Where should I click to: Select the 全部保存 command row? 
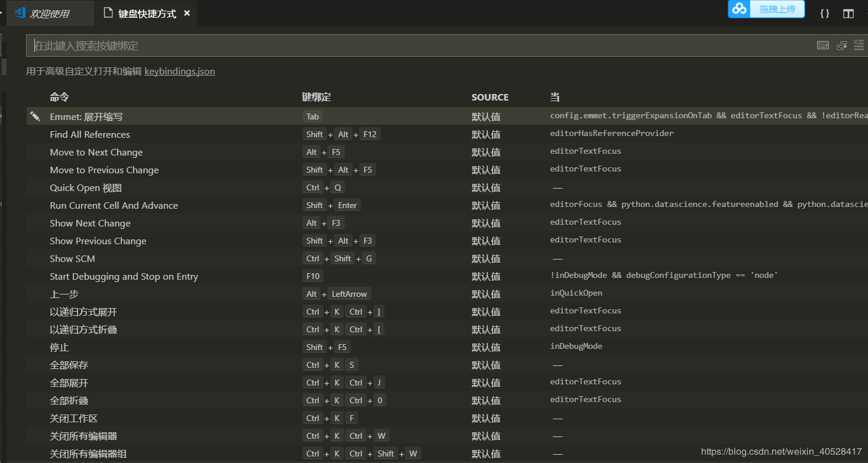point(69,365)
